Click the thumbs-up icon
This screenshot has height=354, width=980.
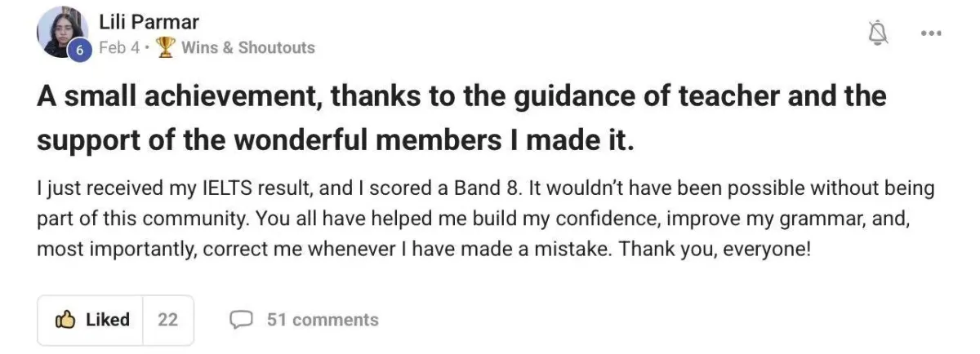click(x=65, y=320)
